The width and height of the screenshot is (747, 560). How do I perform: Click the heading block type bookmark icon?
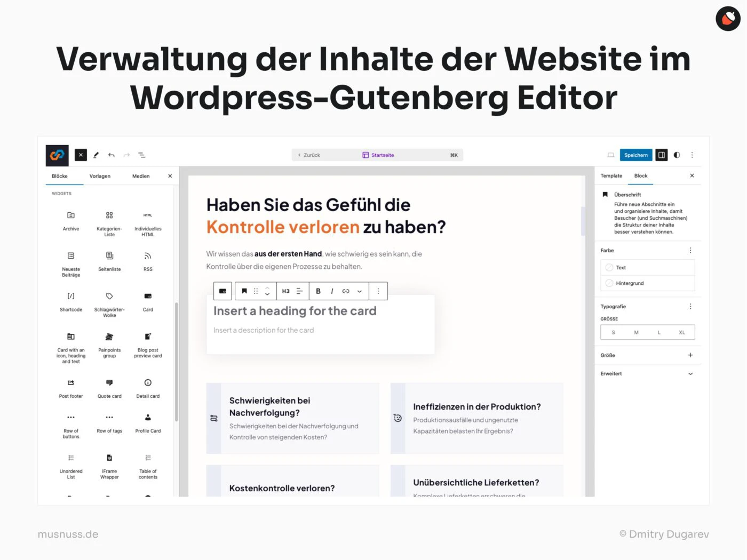tap(244, 291)
